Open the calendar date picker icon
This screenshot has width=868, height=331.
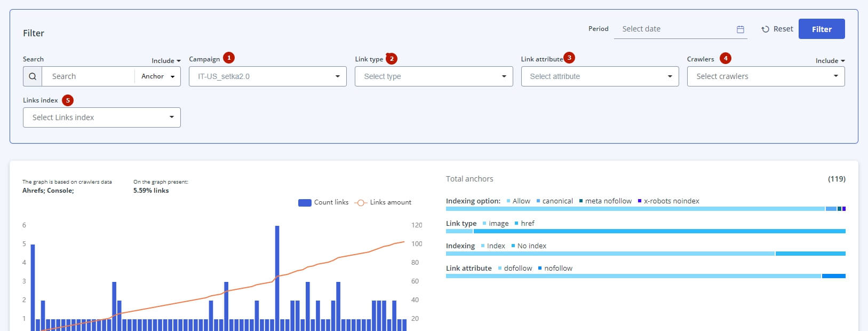click(x=740, y=29)
